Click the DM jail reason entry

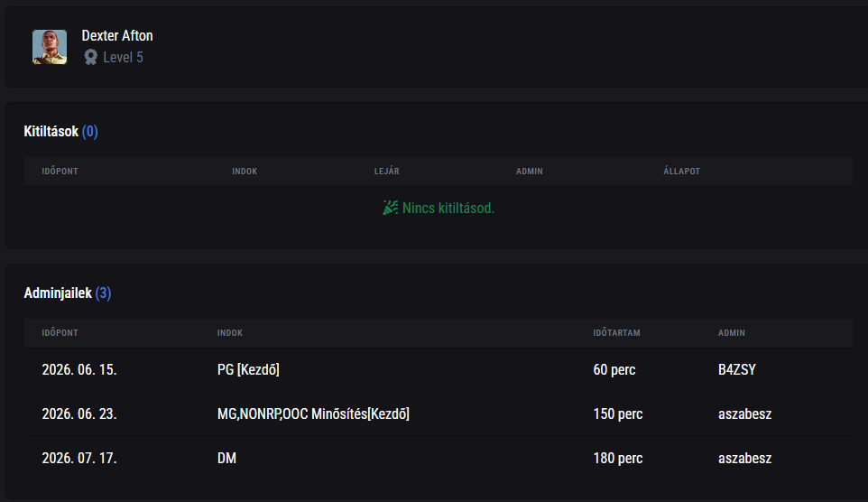(x=227, y=459)
